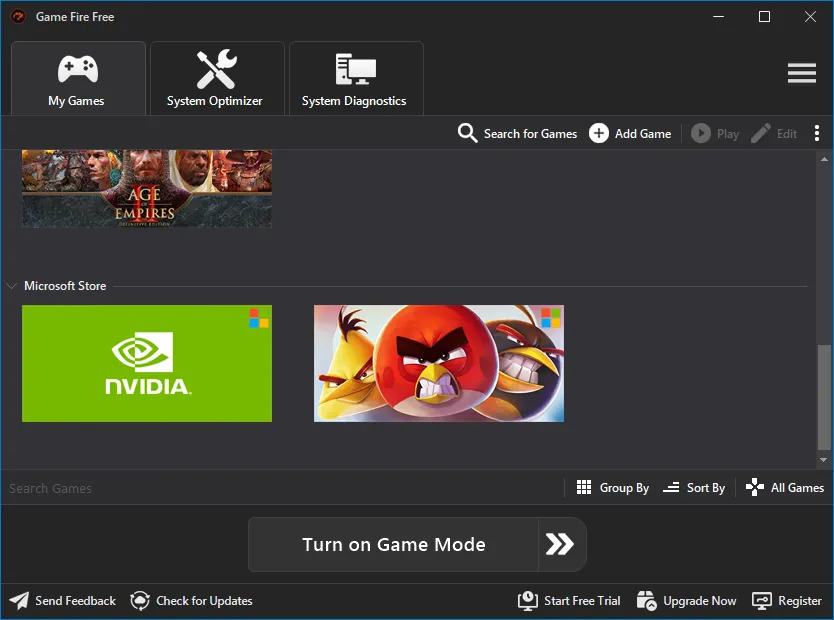Click the scrollbar up arrow
The width and height of the screenshot is (834, 620).
824,159
